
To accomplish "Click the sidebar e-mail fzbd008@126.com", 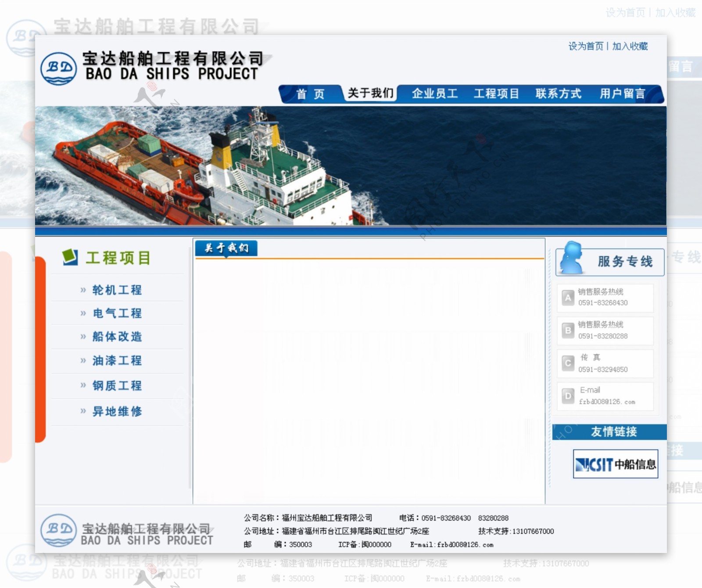I will click(x=607, y=402).
